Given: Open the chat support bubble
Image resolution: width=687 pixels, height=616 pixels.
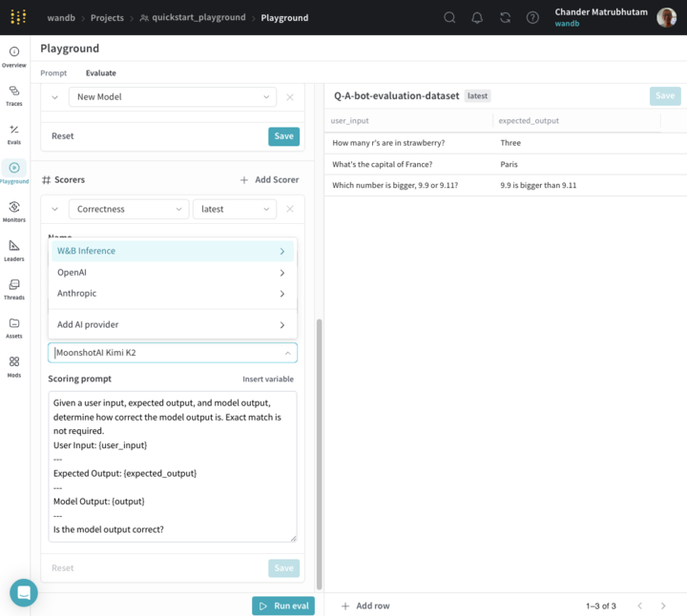Looking at the screenshot, I should tap(24, 592).
